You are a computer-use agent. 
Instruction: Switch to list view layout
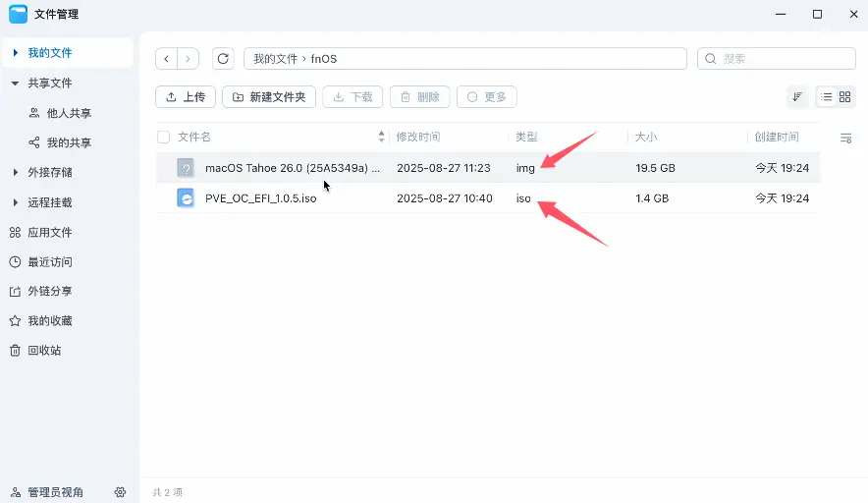coord(827,97)
